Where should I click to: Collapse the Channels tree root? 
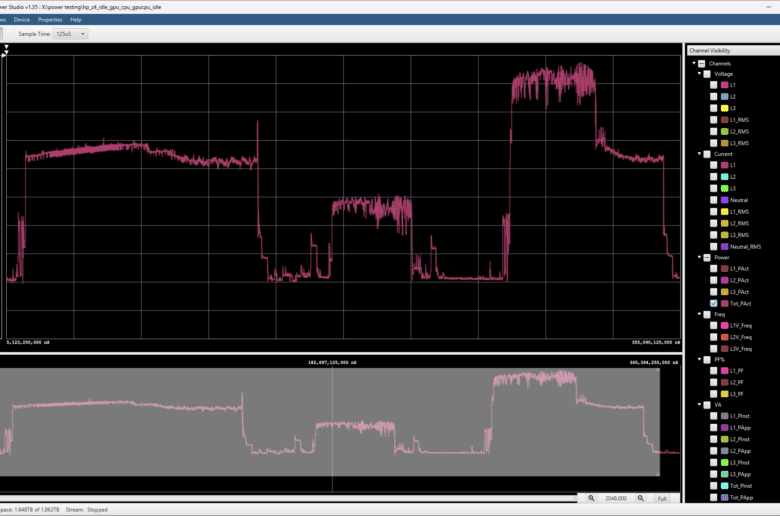(694, 63)
